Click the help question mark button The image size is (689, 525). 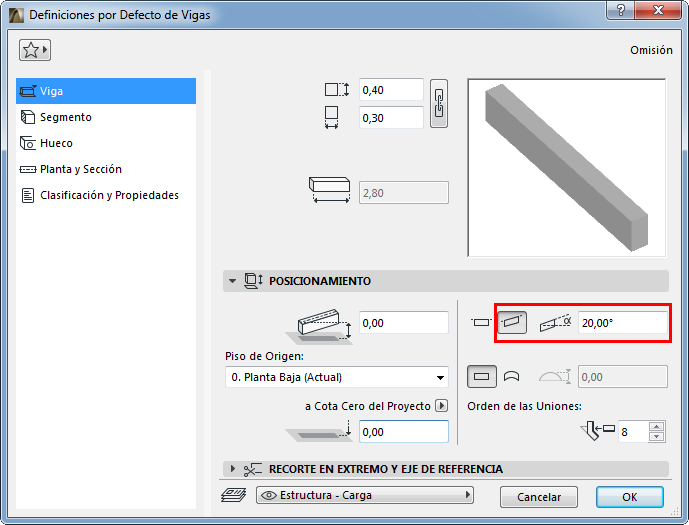click(620, 10)
